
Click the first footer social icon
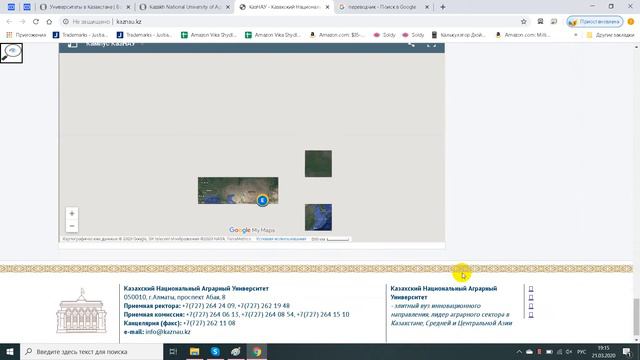click(x=531, y=289)
